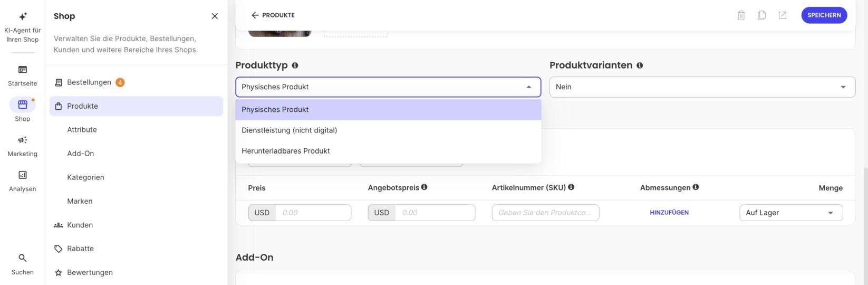Open Rabatte menu item
Image resolution: width=868 pixels, height=285 pixels.
(x=80, y=249)
